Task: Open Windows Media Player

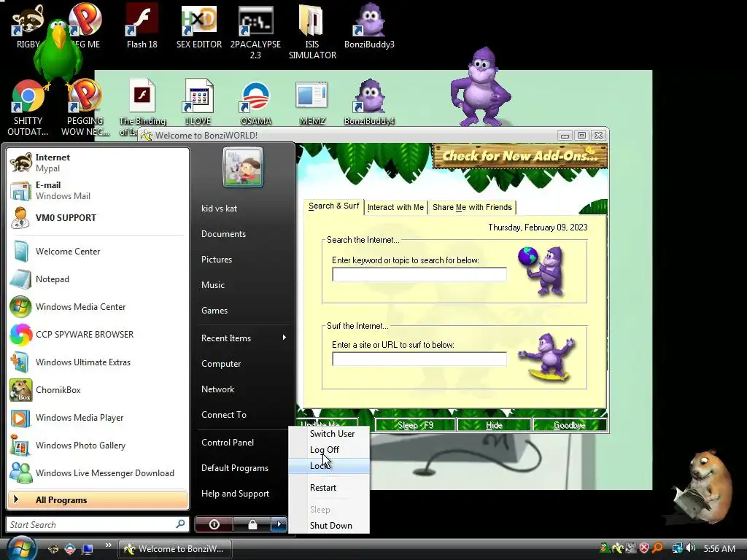Action: pos(98,418)
